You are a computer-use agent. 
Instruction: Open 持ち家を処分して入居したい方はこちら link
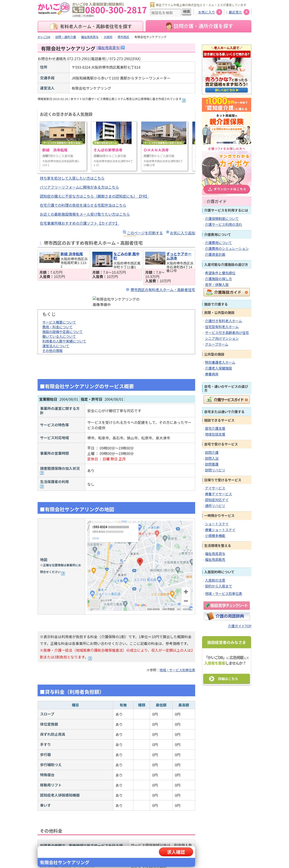(72, 178)
